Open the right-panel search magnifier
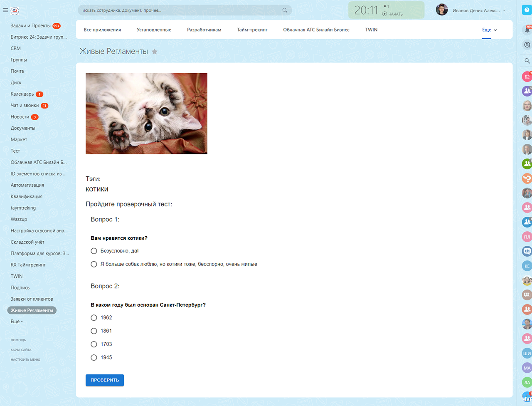The image size is (532, 406). [x=527, y=61]
